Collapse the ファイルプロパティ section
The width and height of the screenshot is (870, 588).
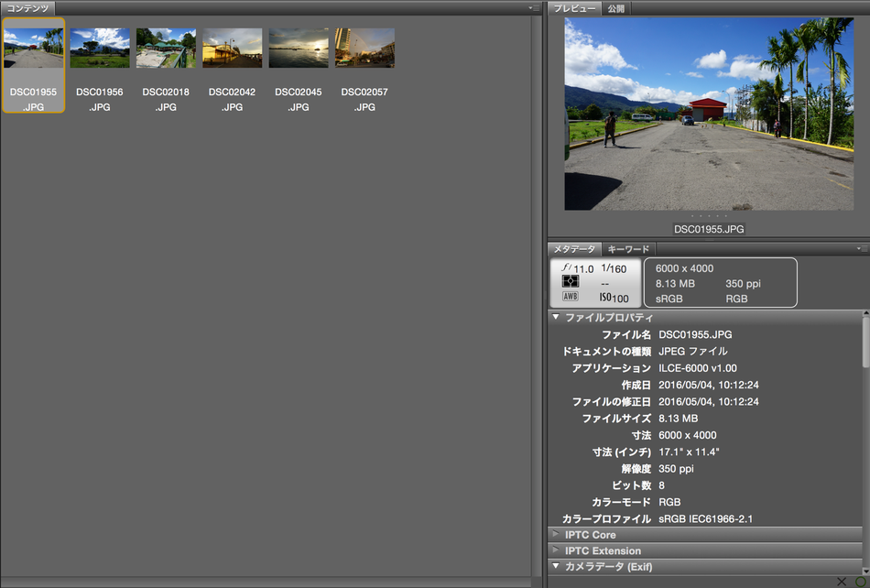pyautogui.click(x=556, y=317)
